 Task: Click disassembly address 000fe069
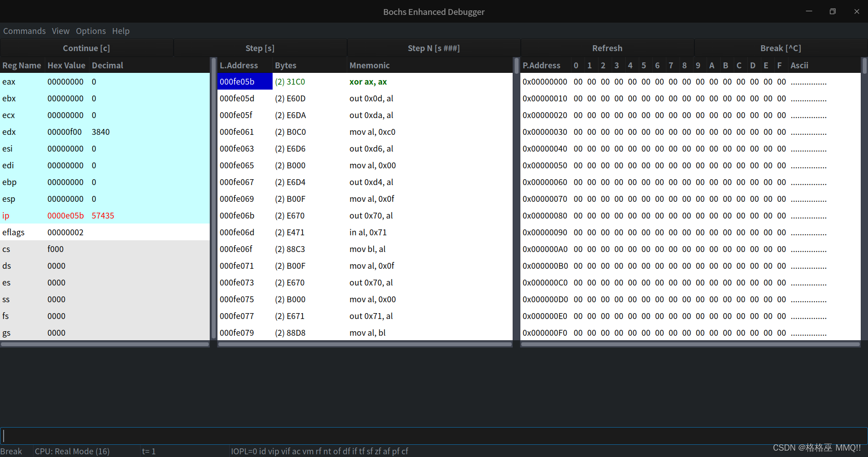237,199
